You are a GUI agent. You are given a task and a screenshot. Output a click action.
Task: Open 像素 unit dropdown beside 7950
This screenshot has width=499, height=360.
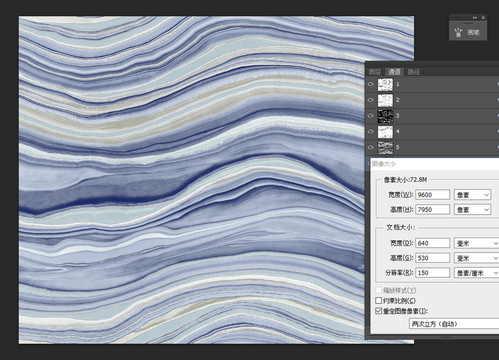(473, 210)
